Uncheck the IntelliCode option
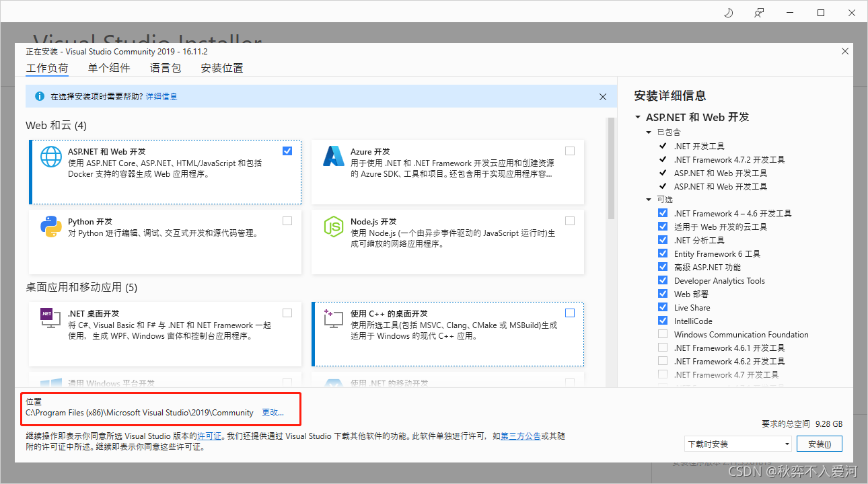The height and width of the screenshot is (484, 868). coord(663,321)
